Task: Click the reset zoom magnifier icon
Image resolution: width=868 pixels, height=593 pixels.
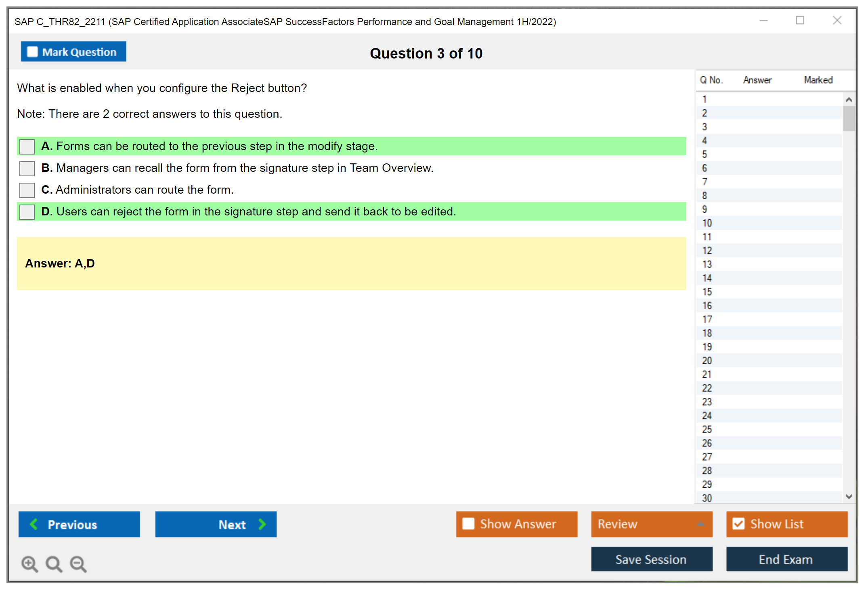Action: click(53, 563)
